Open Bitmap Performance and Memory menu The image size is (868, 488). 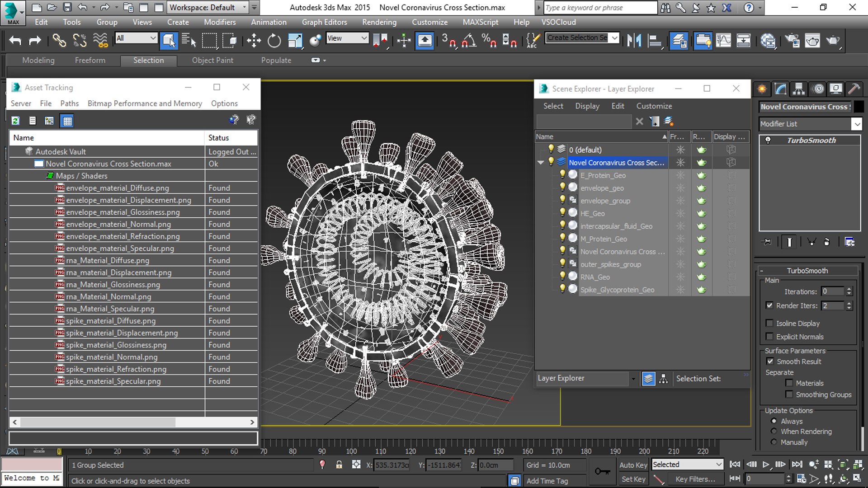(145, 103)
